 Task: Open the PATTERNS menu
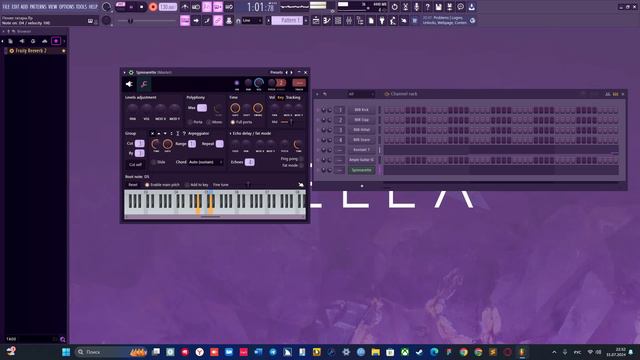pos(38,7)
